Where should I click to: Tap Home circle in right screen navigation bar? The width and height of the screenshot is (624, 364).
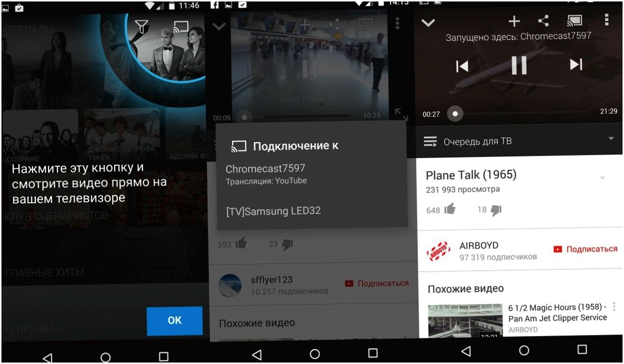pyautogui.click(x=524, y=350)
